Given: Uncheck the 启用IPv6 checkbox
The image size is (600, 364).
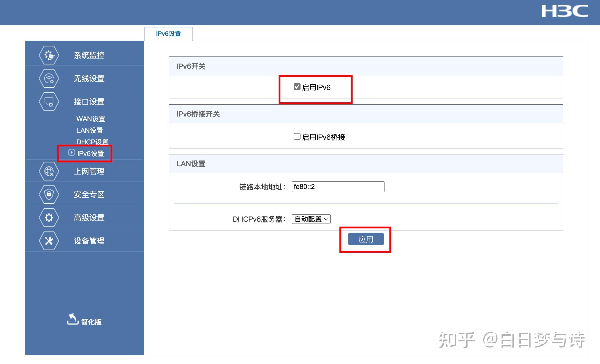Looking at the screenshot, I should [297, 87].
